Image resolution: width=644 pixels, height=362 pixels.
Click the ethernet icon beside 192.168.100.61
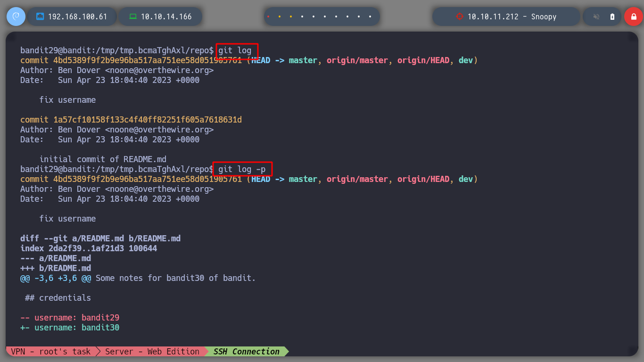[x=40, y=16]
